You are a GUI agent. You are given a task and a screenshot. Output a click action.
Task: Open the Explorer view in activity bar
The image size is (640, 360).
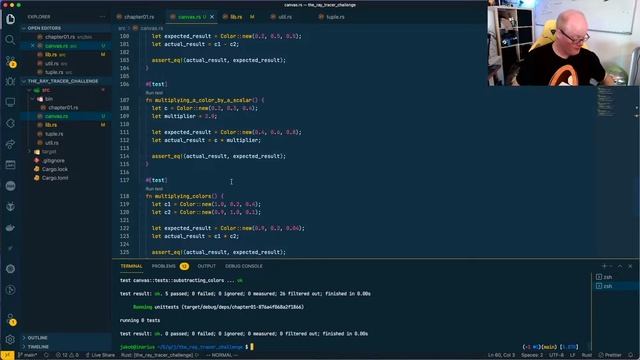pos(10,19)
